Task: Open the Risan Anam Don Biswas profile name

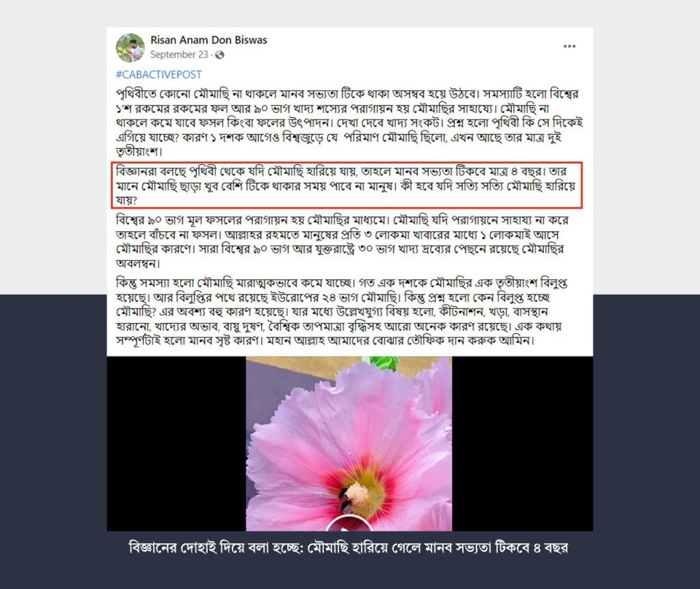Action: click(x=208, y=40)
